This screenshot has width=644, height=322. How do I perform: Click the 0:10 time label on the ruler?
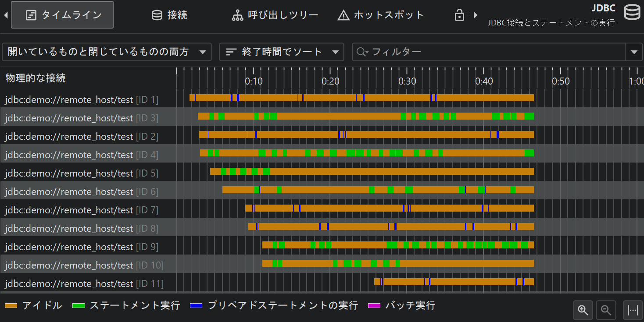254,81
